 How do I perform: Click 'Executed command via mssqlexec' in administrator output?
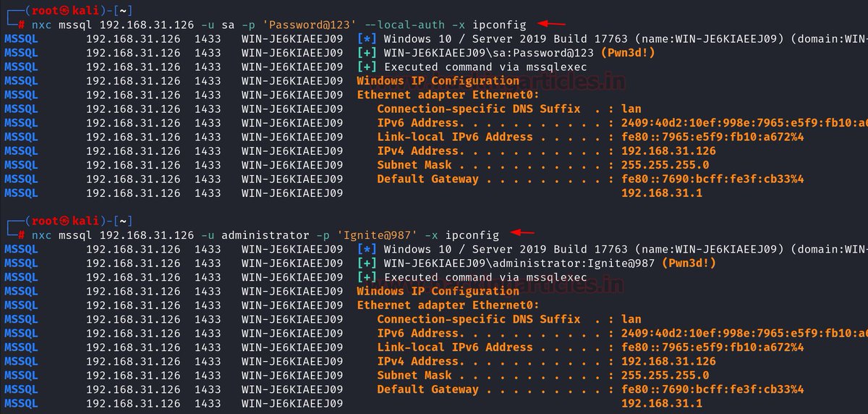485,277
